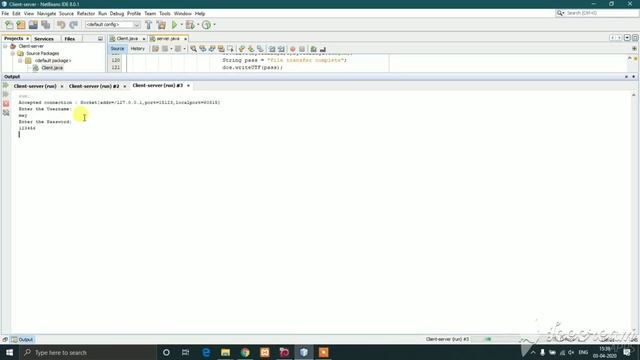This screenshot has width=640, height=360.
Task: Switch to the server.java editor tab
Action: pyautogui.click(x=168, y=38)
